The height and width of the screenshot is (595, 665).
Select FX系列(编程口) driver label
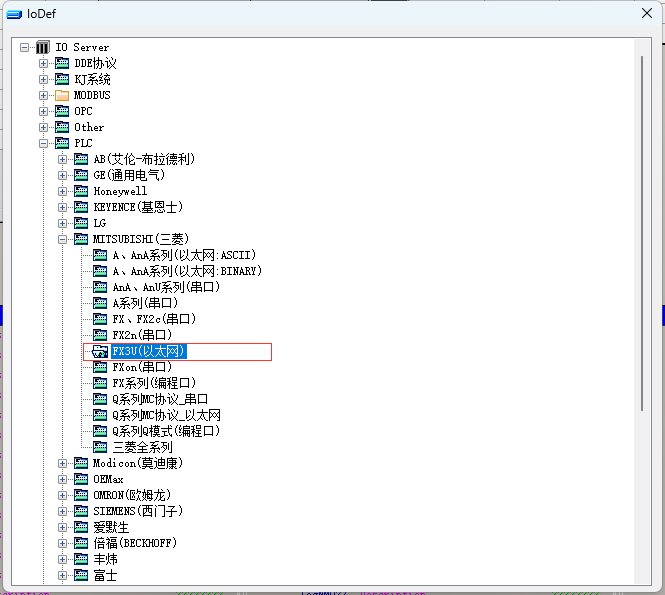tap(154, 383)
